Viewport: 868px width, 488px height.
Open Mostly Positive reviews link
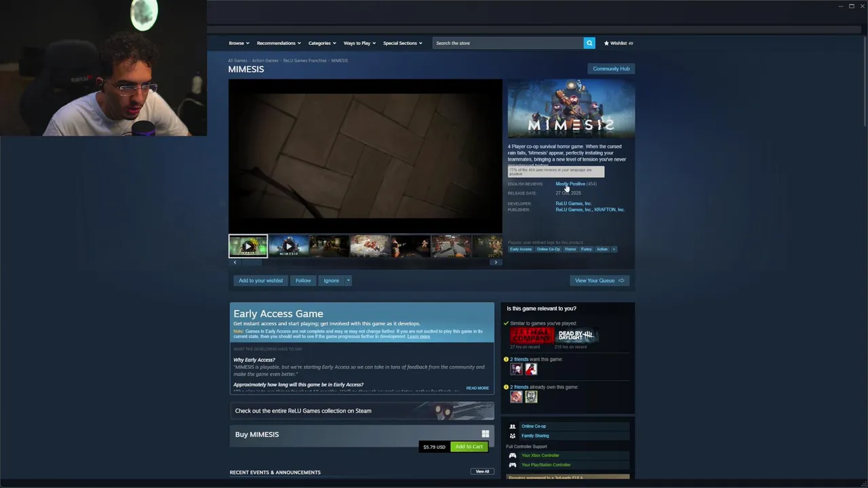(x=570, y=184)
